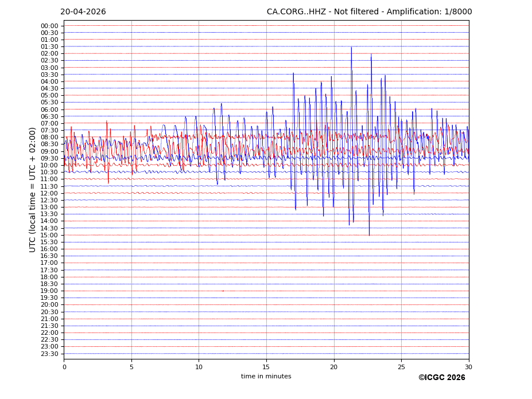Click the vertical UTC local time axis label
The width and height of the screenshot is (532, 399).
(33, 190)
